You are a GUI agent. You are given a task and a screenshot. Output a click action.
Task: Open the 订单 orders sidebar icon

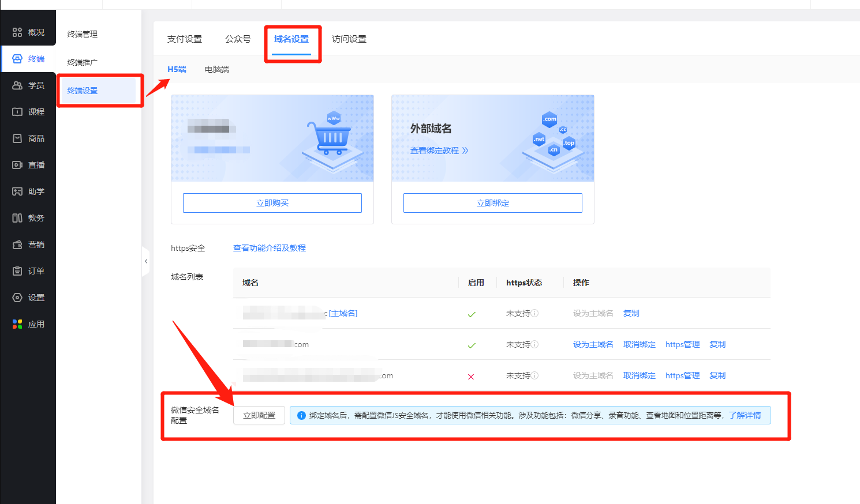tap(17, 271)
